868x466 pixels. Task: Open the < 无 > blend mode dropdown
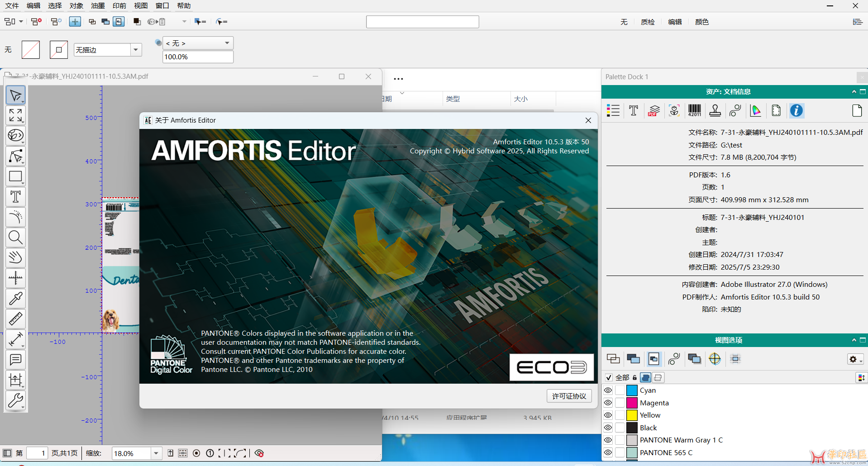pos(198,43)
